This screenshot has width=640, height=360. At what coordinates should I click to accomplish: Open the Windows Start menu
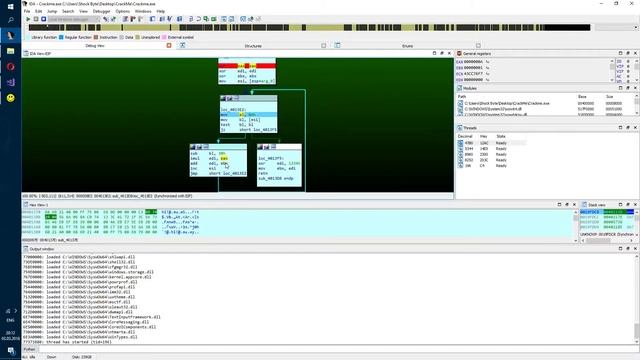(11, 6)
